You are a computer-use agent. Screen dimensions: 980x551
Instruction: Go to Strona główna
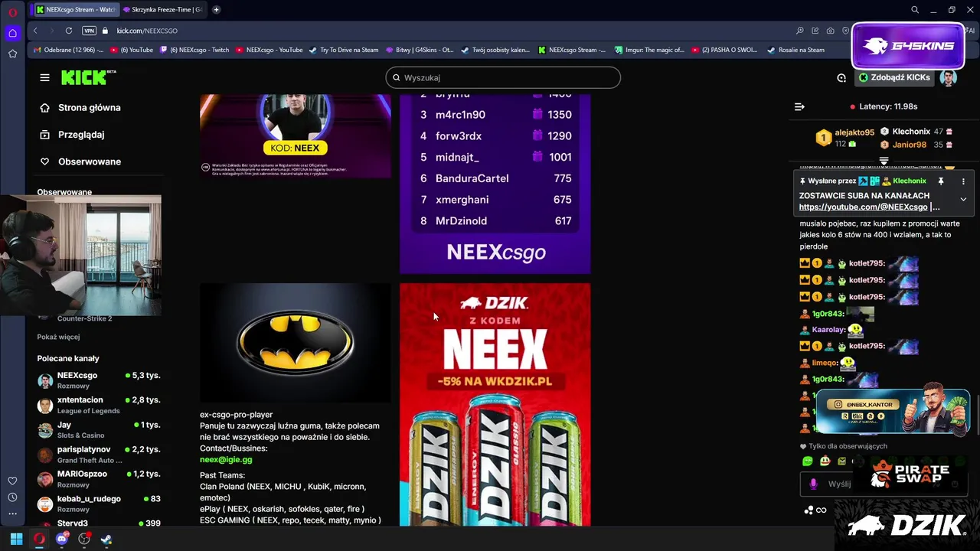[89, 108]
